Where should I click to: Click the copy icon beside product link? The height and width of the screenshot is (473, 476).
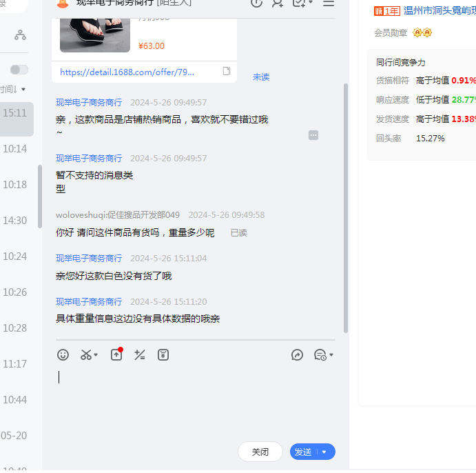(x=227, y=72)
